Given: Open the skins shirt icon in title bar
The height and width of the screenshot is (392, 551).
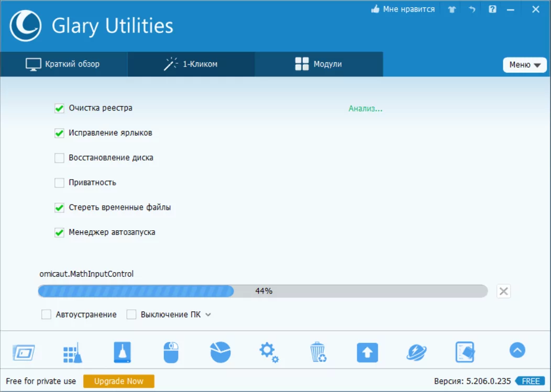Looking at the screenshot, I should (x=452, y=9).
